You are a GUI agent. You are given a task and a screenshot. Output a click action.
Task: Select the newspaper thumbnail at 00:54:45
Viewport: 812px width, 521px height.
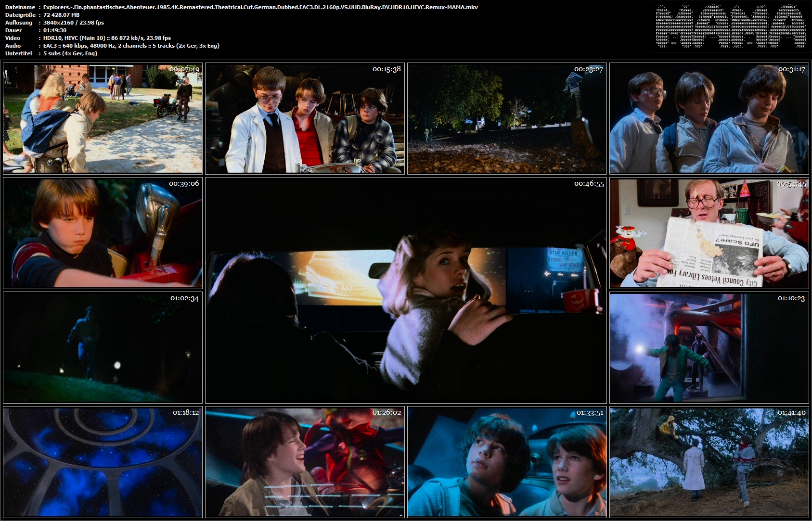pyautogui.click(x=709, y=233)
